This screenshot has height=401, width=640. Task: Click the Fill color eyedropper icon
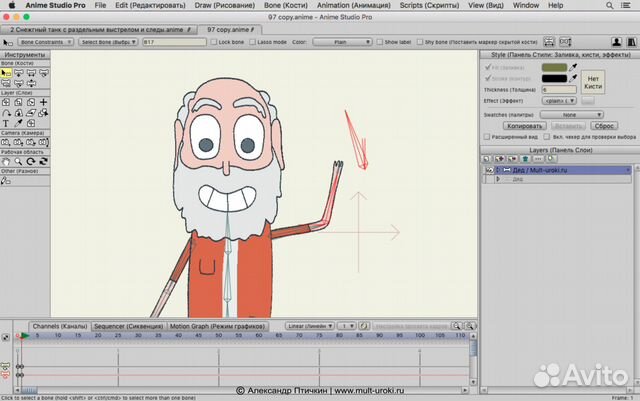(574, 66)
